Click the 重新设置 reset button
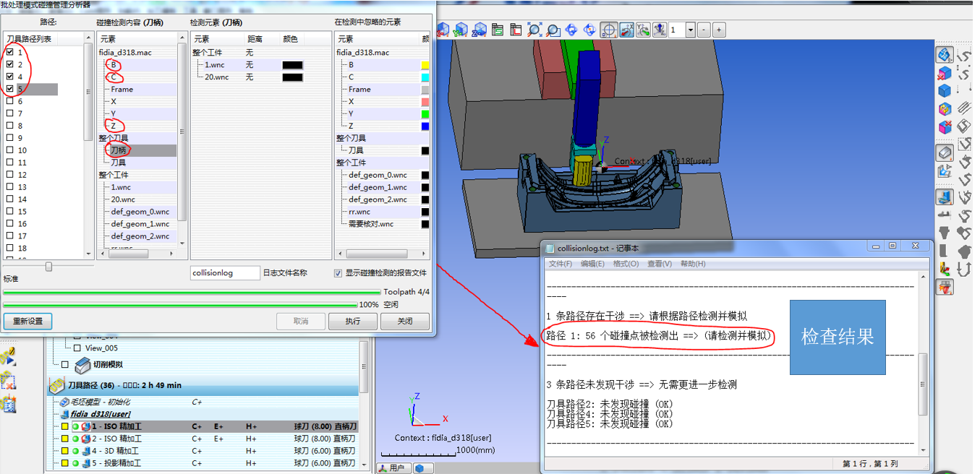Viewport: 980px width, 474px height. pyautogui.click(x=27, y=321)
